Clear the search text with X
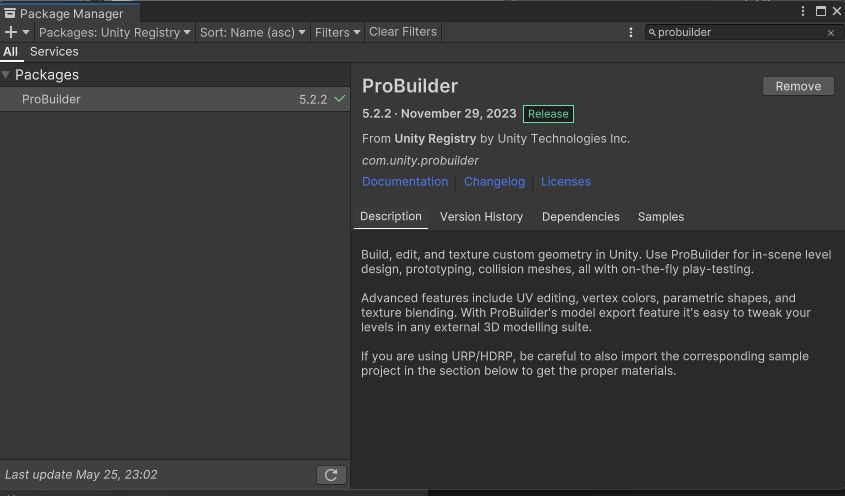This screenshot has height=496, width=845. [831, 33]
